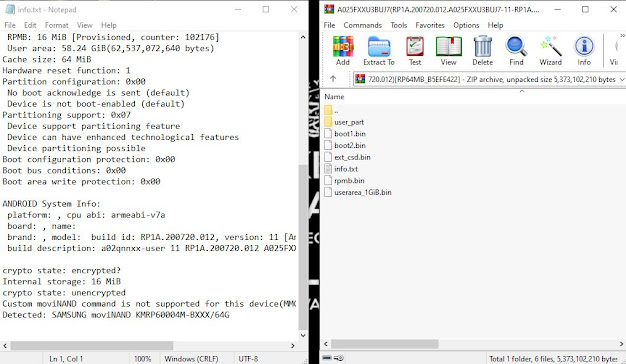
Task: Click WinRAR horizontal scrollbar left arrow
Action: 326,344
